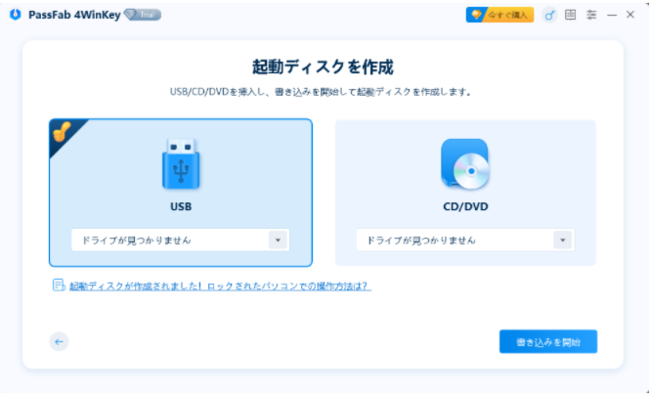Open the settings sliders menu icon

(592, 15)
